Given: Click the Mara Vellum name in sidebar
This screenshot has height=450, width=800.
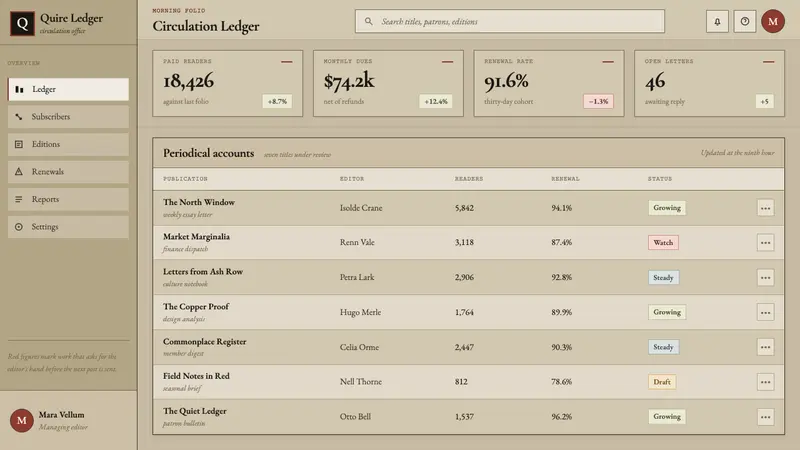Looking at the screenshot, I should [62, 415].
